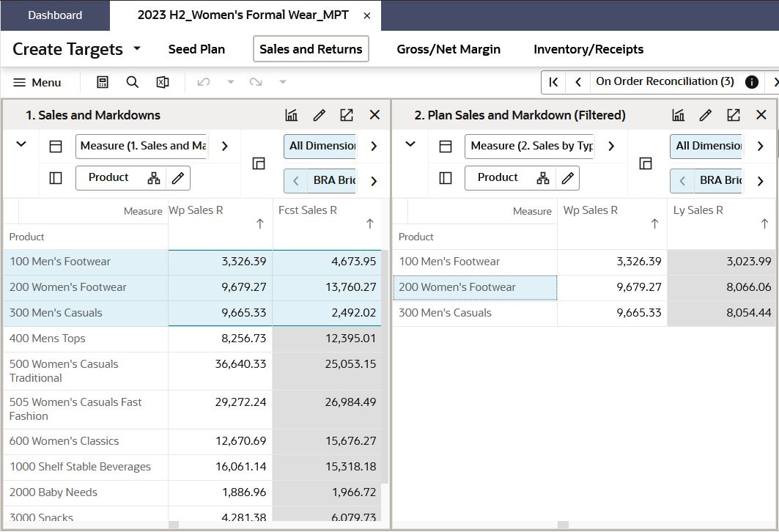Screen dimensions: 779x532
Task: Export to Excel icon in toolbar
Action: (163, 82)
